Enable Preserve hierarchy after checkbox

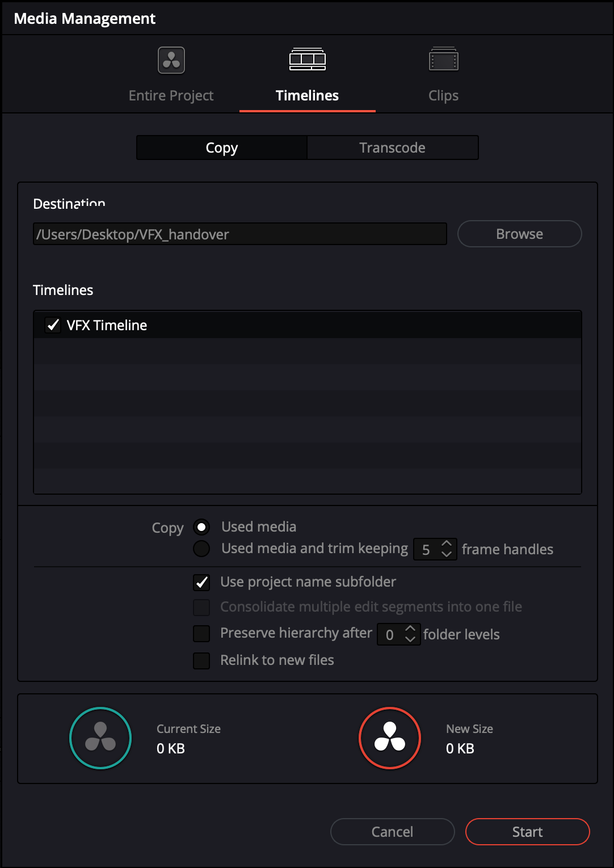(201, 634)
